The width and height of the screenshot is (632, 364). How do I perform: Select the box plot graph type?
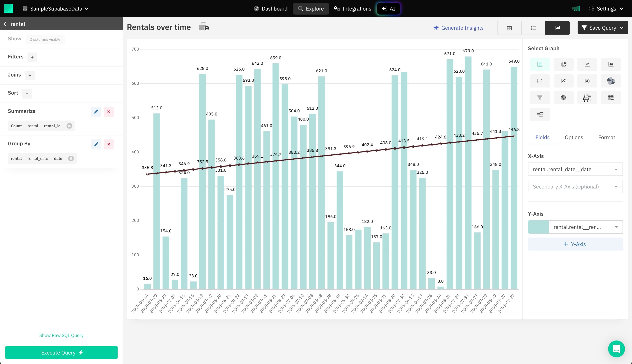[x=587, y=98]
